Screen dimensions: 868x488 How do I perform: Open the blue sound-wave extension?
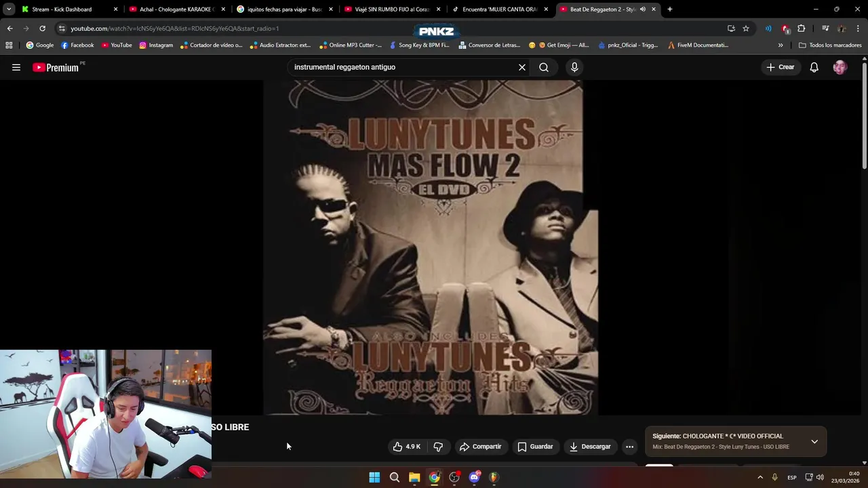tap(768, 28)
